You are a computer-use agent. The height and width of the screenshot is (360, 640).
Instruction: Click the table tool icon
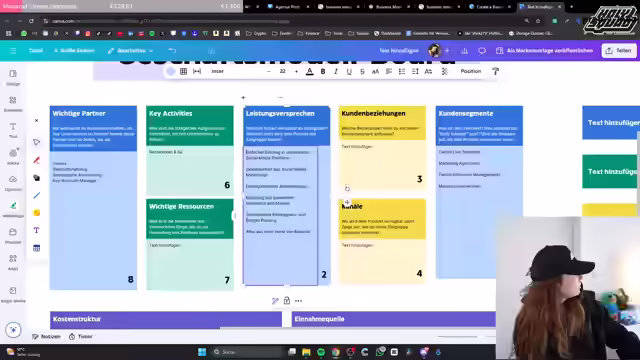[36, 248]
